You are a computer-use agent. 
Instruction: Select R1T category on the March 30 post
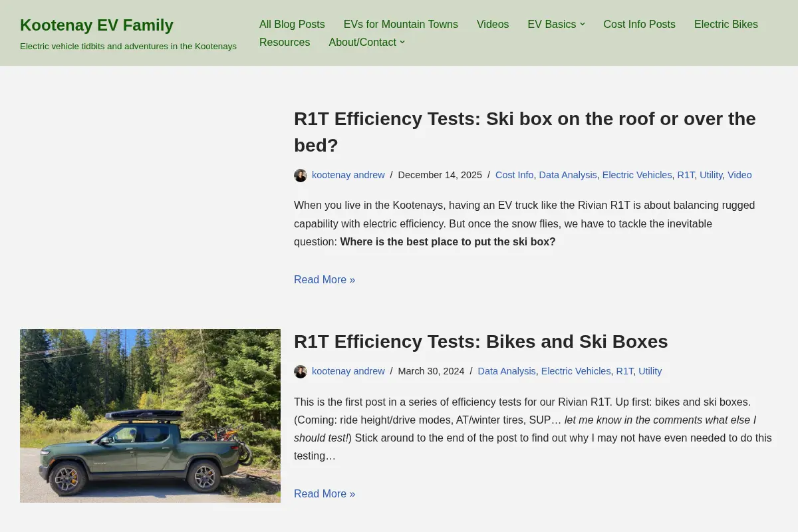point(625,371)
